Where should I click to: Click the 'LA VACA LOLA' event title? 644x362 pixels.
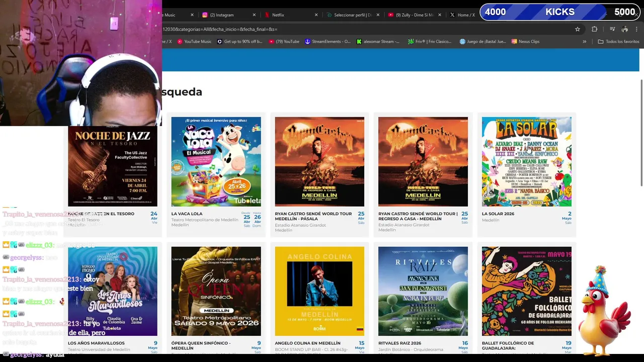click(187, 214)
